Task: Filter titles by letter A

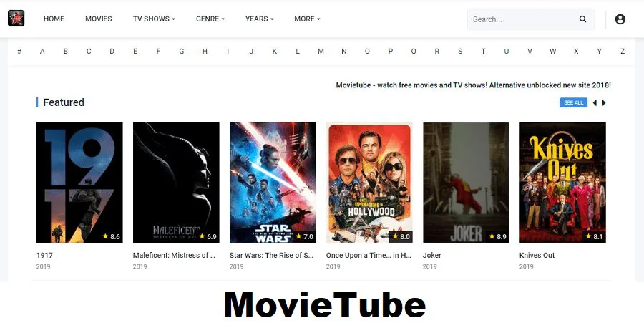Action: [x=42, y=52]
